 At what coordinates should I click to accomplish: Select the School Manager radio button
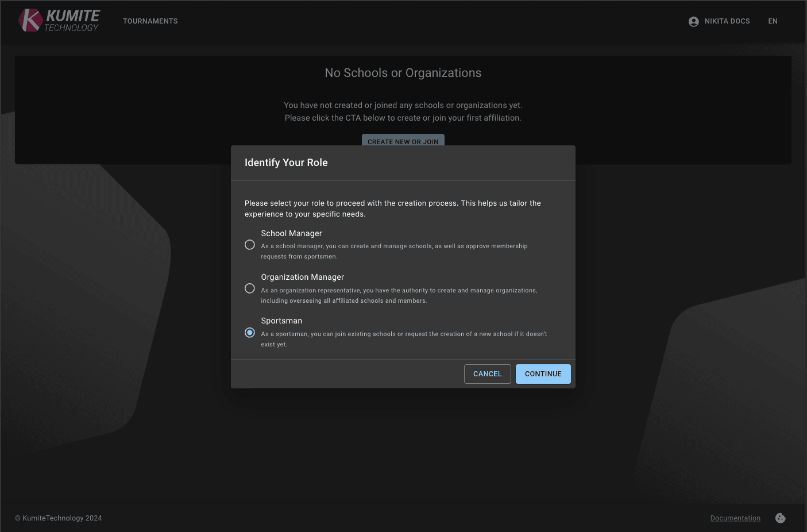(x=250, y=245)
